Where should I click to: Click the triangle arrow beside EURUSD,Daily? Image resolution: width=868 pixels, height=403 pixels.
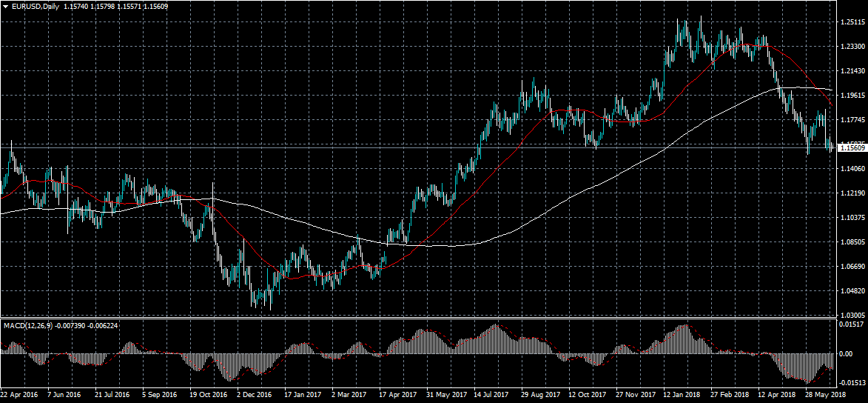tap(5, 7)
